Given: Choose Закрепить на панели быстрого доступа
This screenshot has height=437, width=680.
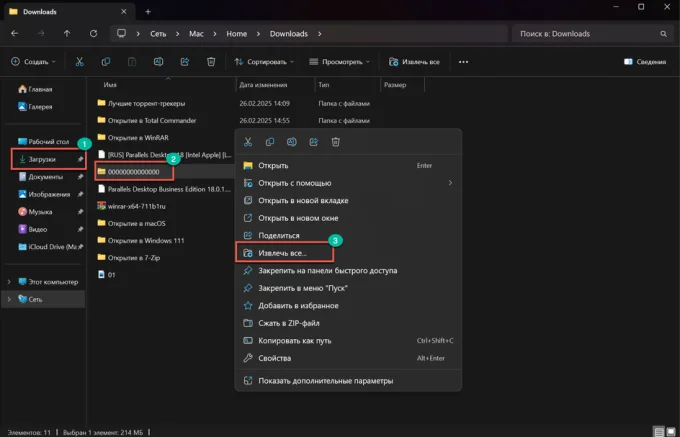Looking at the screenshot, I should click(x=348, y=271).
